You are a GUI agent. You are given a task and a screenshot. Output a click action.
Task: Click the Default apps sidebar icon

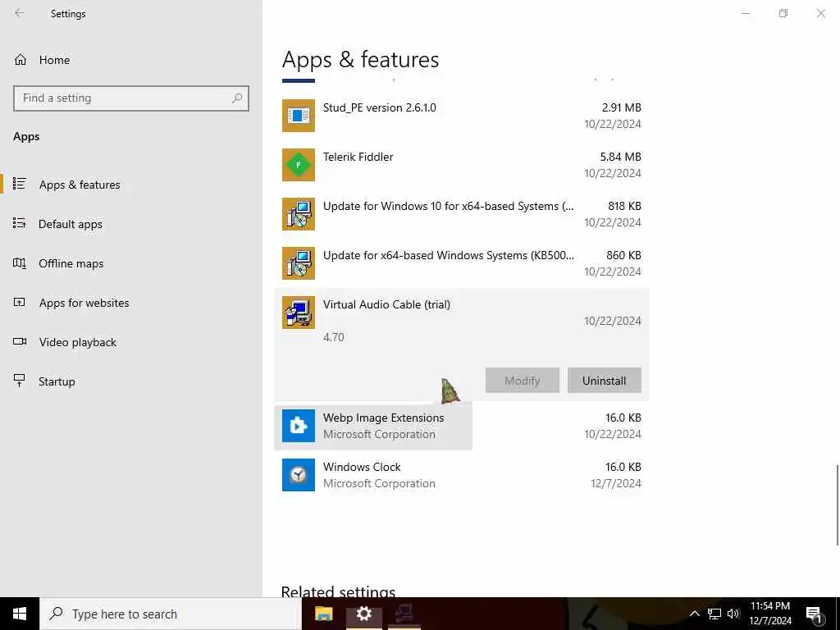tap(20, 223)
